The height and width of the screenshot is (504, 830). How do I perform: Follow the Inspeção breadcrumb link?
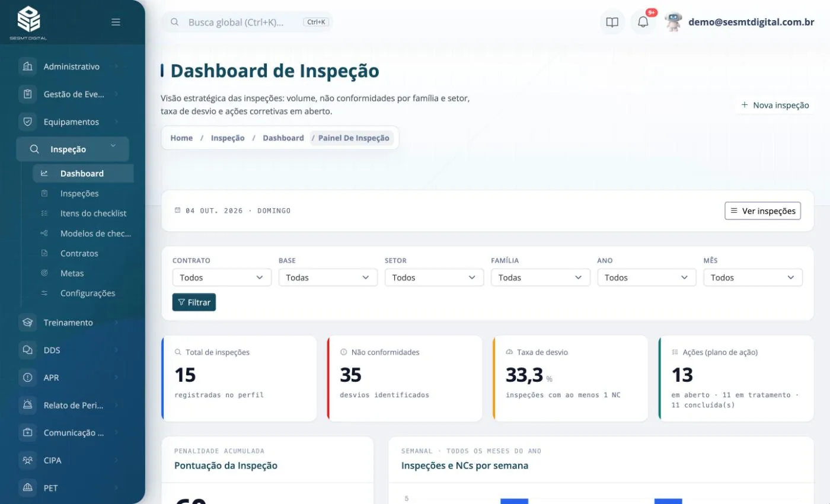[228, 138]
